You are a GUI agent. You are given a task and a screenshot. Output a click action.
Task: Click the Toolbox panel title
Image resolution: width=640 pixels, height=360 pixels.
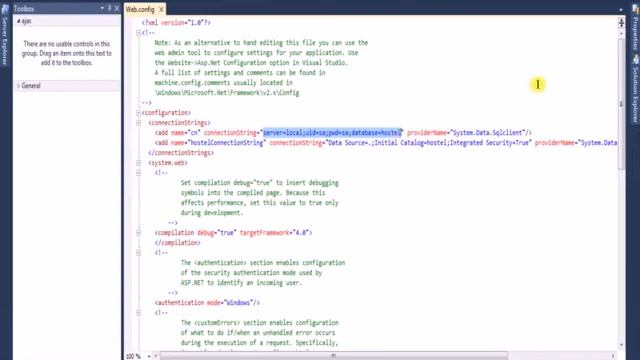pyautogui.click(x=24, y=9)
